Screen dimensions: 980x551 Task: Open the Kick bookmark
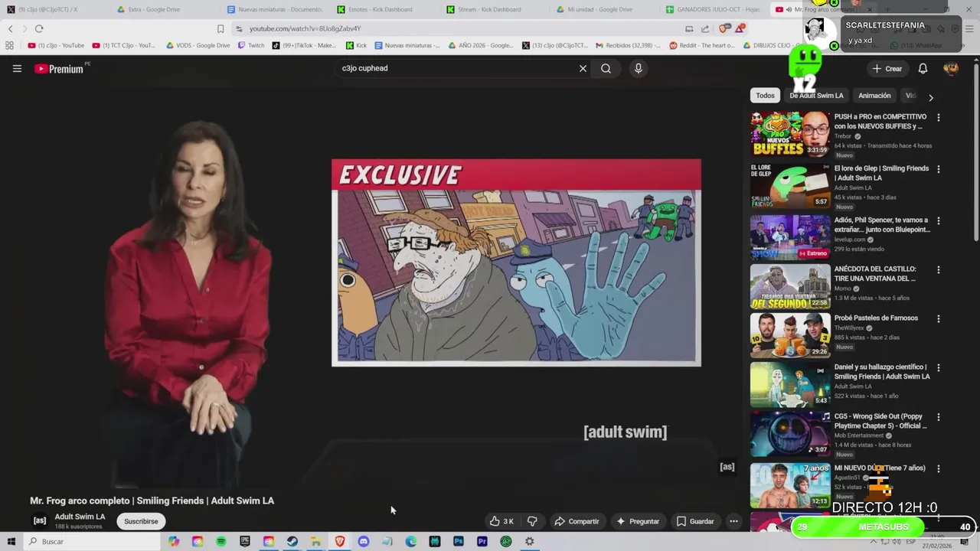pos(355,45)
